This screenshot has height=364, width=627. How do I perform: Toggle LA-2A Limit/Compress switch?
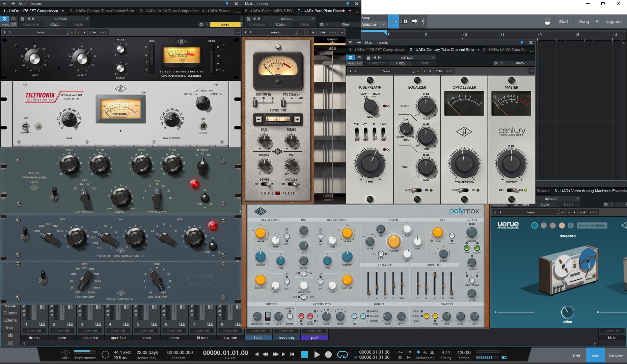point(25,126)
